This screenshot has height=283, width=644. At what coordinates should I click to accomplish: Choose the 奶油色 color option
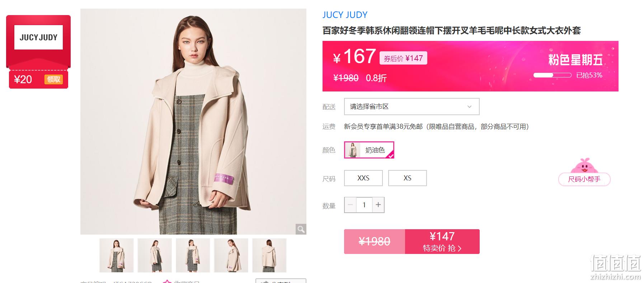pyautogui.click(x=369, y=150)
